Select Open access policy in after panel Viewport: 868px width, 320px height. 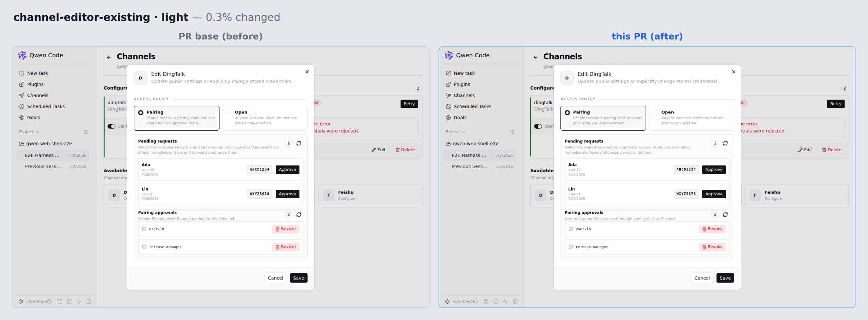(691, 118)
